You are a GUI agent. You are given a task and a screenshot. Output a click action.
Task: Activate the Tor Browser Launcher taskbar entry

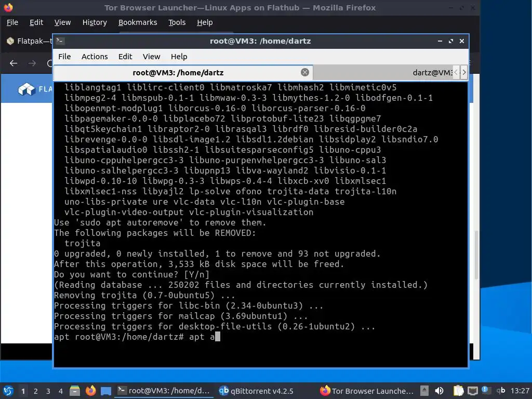[367, 391]
